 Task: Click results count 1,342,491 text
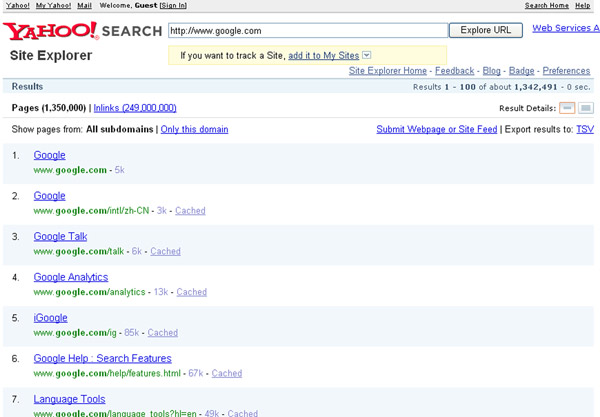pos(536,87)
